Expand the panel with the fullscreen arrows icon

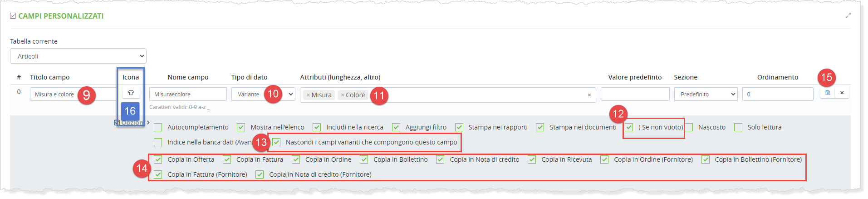[848, 16]
